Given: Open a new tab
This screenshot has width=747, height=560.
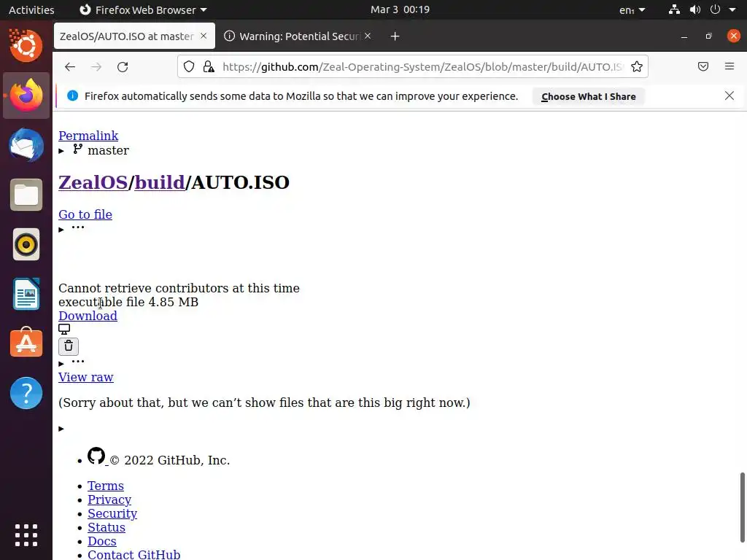Looking at the screenshot, I should [x=395, y=36].
